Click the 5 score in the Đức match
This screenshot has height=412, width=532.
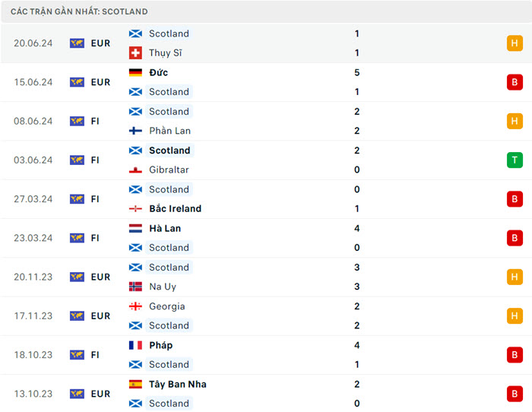357,73
